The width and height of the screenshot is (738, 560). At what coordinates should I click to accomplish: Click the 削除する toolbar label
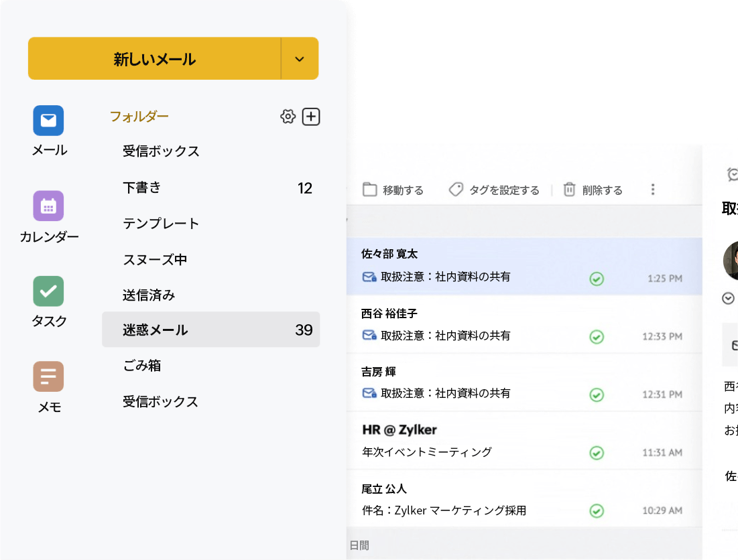pos(602,190)
